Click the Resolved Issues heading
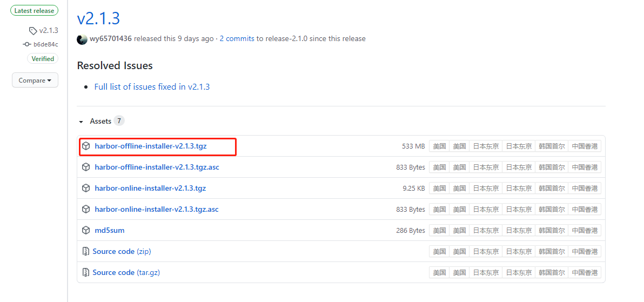The width and height of the screenshot is (644, 302). pyautogui.click(x=115, y=65)
